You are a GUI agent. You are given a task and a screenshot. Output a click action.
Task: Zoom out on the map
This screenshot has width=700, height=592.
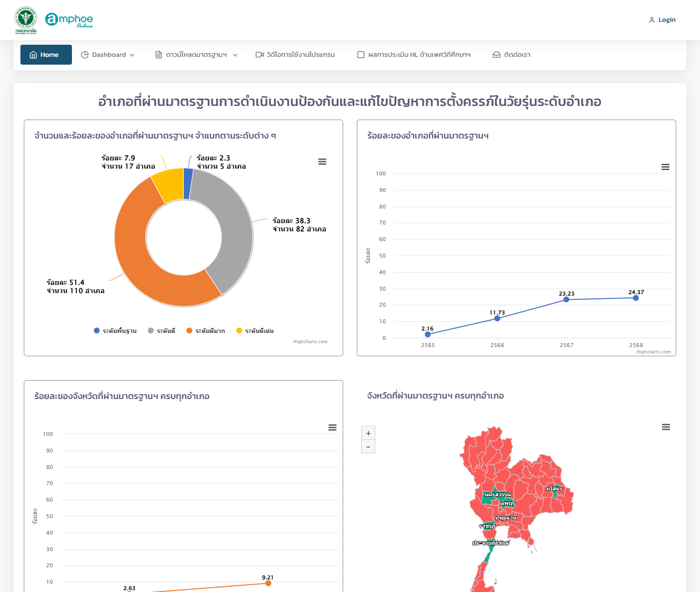click(x=368, y=447)
